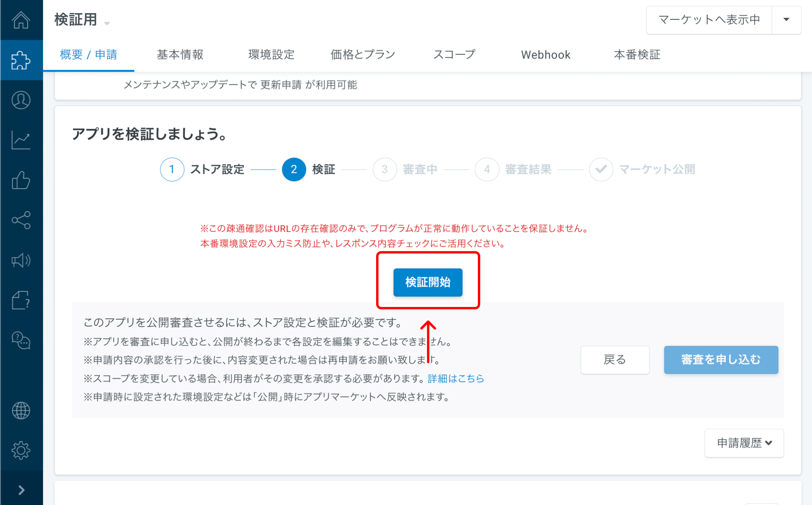
Task: Open the analytics chart icon
Action: pos(21,140)
